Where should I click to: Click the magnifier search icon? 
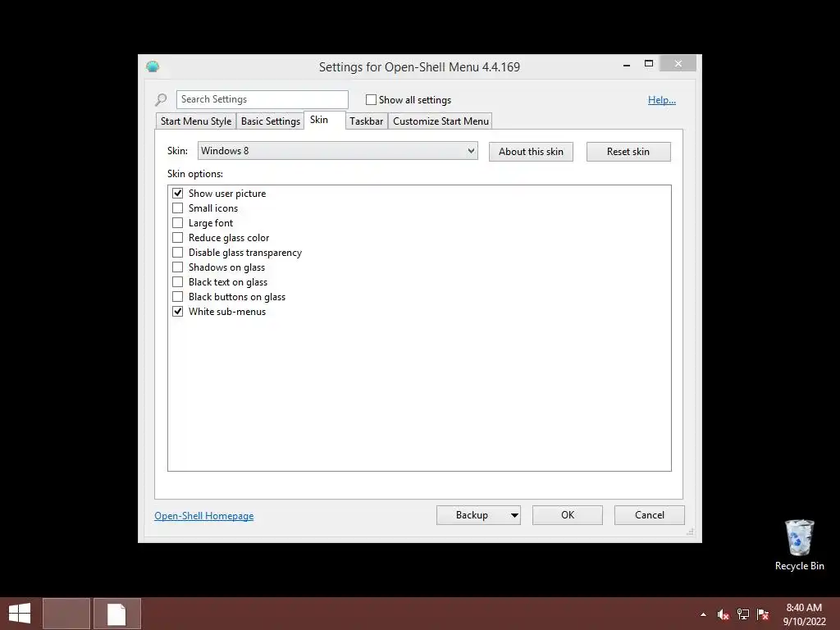point(161,99)
